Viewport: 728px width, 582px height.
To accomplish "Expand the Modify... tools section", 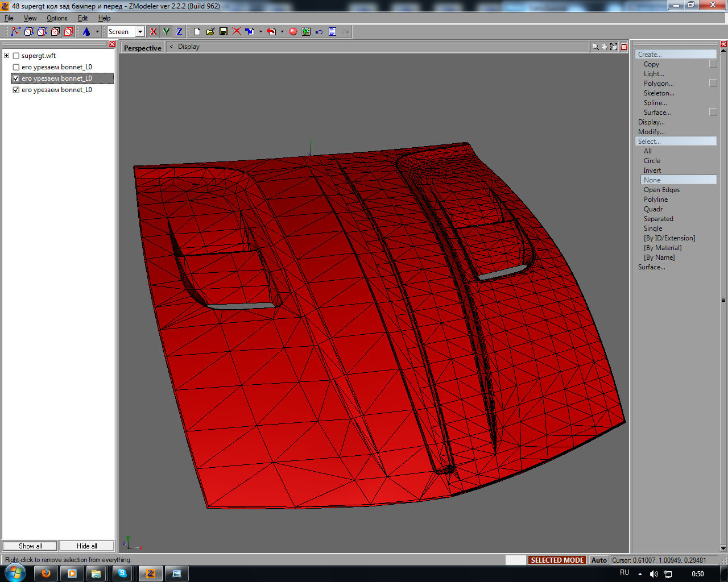I will (651, 132).
